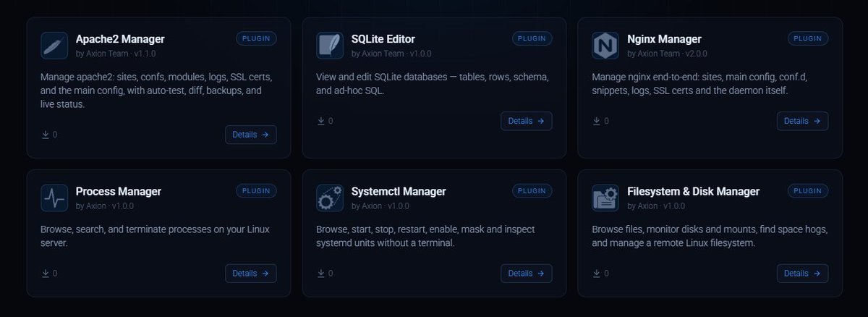Screen dimensions: 868x317
Task: Open Details for Nginx Manager
Action: [803, 121]
